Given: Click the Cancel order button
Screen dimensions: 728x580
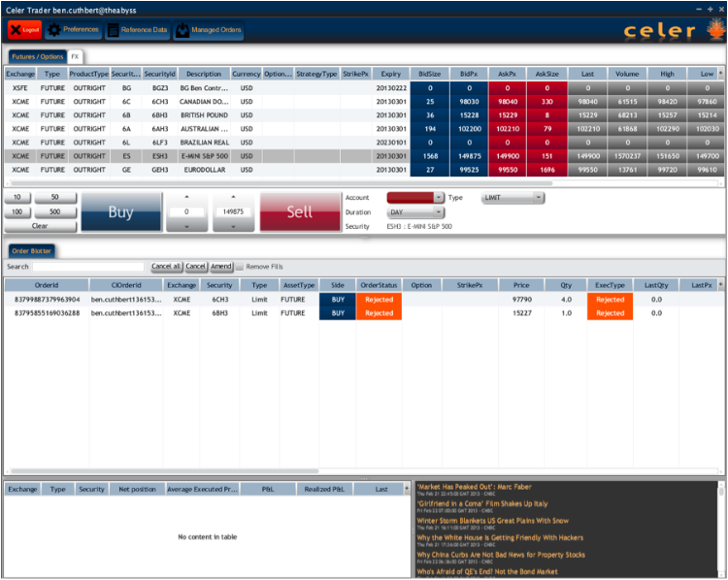Looking at the screenshot, I should 195,267.
